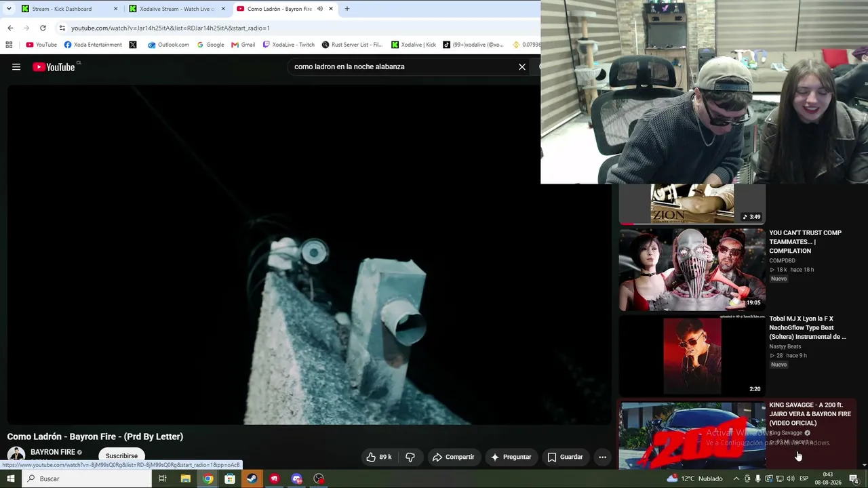Screen dimensions: 868x488
Task: Close the 'Stream - Kick Dashboard' tab
Action: [x=115, y=9]
